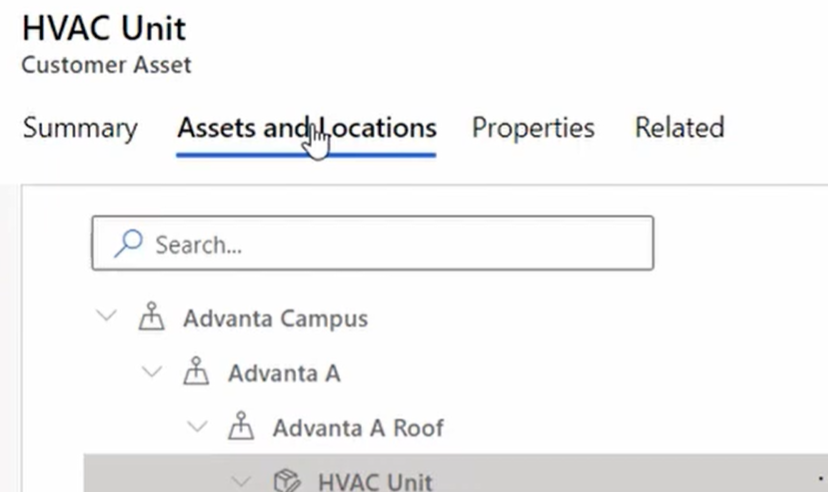Viewport: 828px width, 492px height.
Task: Select Advanta Campus in the tree
Action: [275, 318]
